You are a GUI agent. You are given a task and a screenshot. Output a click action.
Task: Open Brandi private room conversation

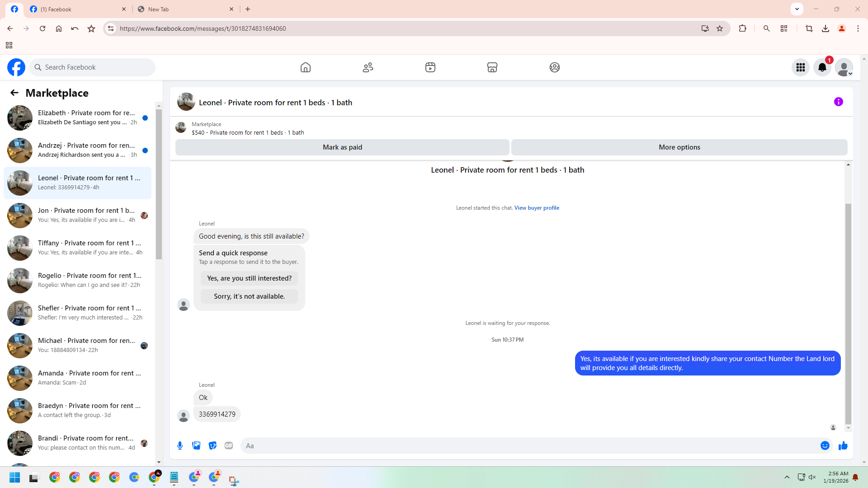click(x=78, y=443)
